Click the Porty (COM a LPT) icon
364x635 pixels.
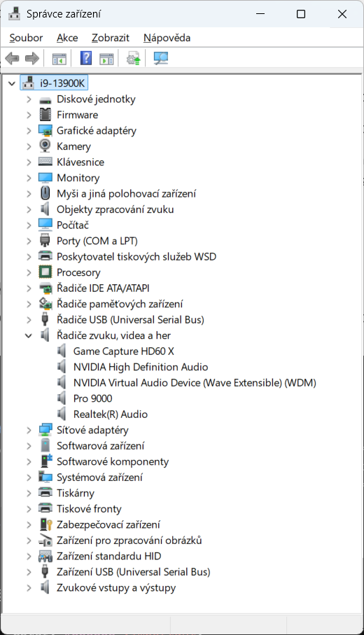click(x=45, y=241)
